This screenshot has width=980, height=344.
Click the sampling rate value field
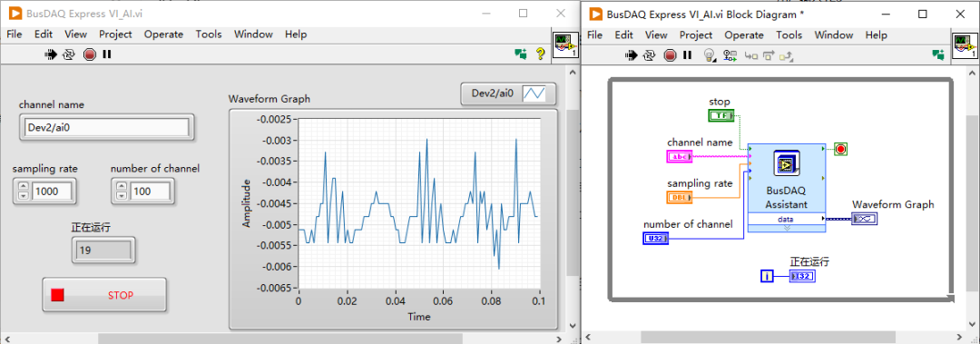52,192
